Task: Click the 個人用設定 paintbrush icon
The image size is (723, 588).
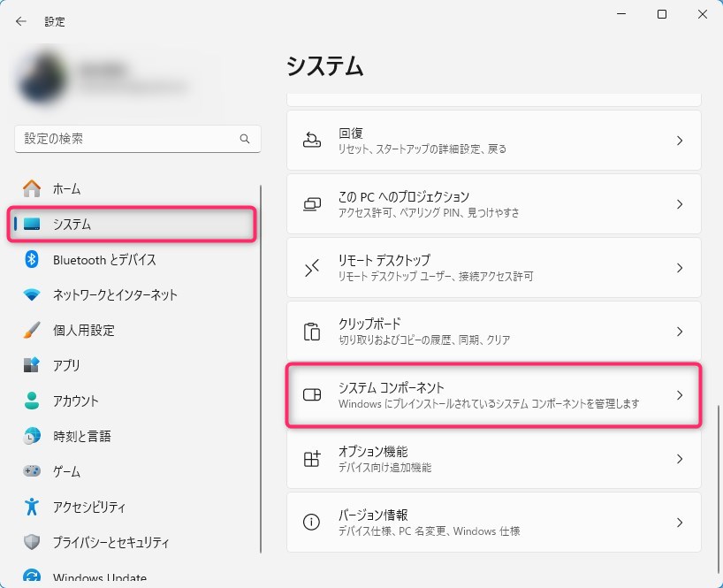Action: [x=32, y=331]
